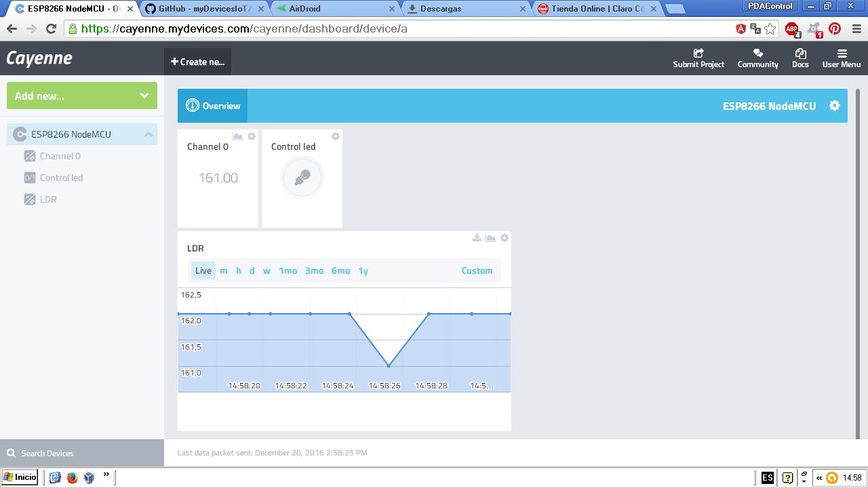Switch to GitHub myDevicesIoT browser tab
Image resolution: width=868 pixels, height=488 pixels.
point(204,9)
